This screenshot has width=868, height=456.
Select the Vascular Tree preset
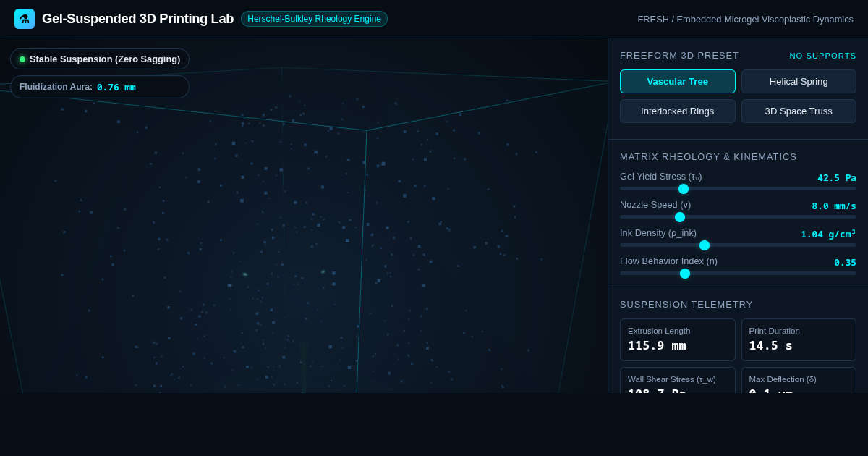(678, 81)
